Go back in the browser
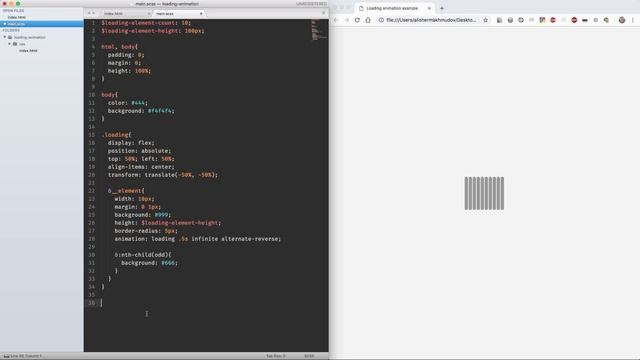This screenshot has height=360, width=640. click(x=336, y=20)
